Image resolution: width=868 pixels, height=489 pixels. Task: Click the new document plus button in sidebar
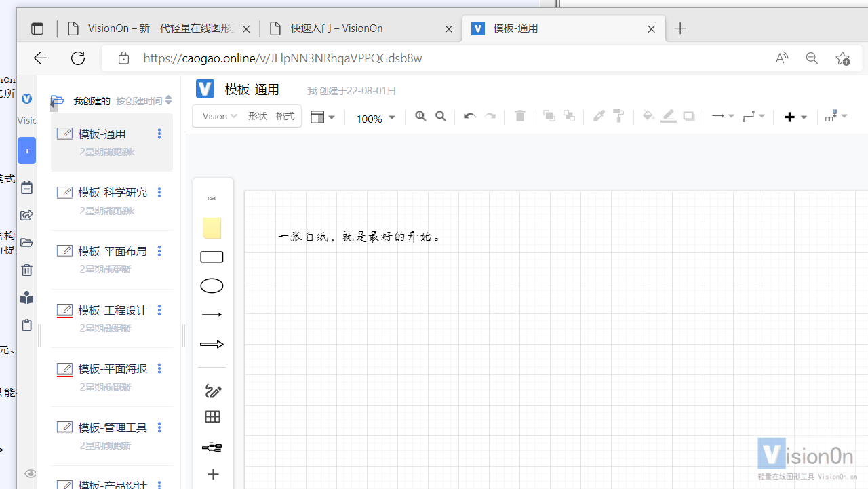coord(26,151)
